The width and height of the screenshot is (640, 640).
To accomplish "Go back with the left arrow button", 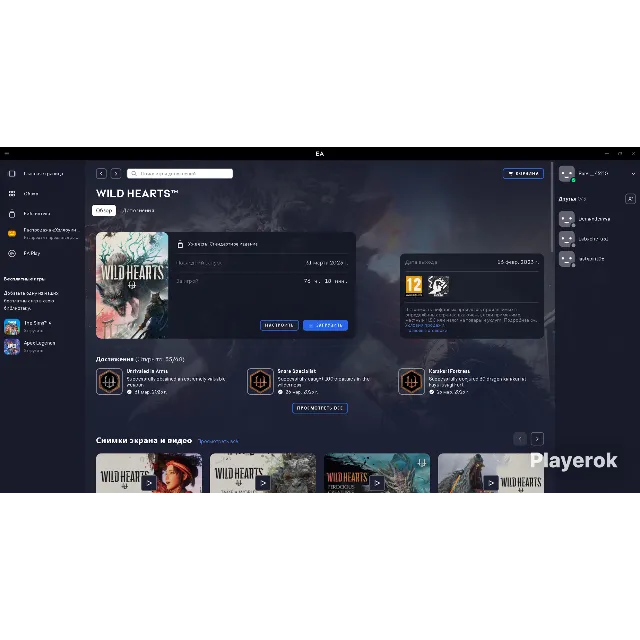I will pos(101,173).
